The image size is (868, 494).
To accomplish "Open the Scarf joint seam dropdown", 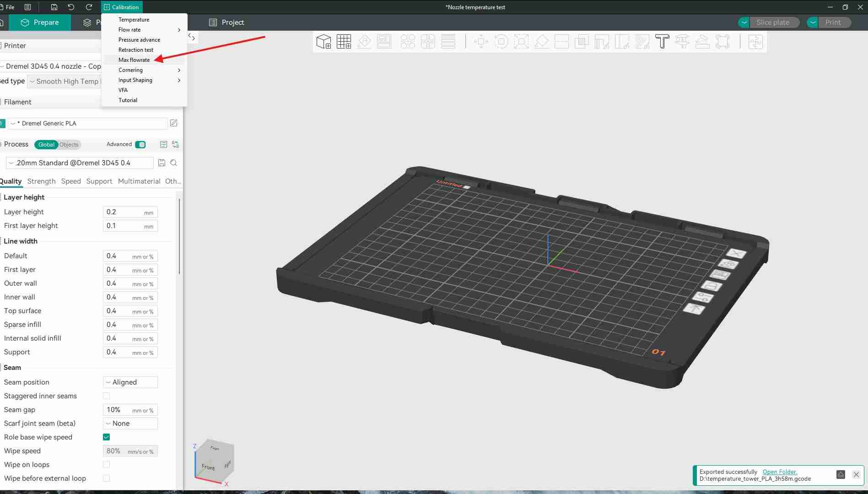I will (x=130, y=423).
